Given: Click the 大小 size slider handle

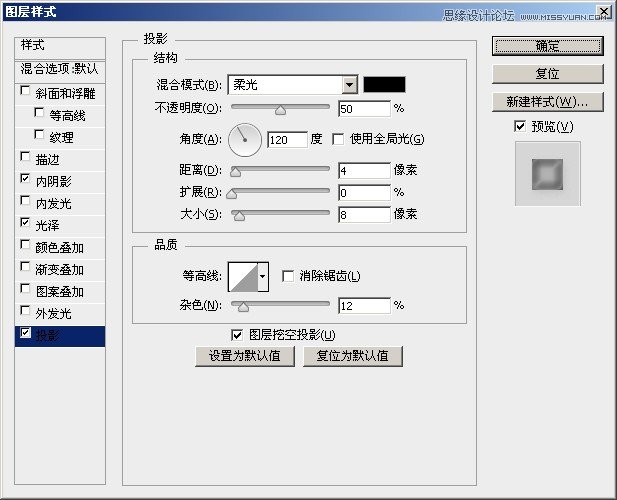Looking at the screenshot, I should pyautogui.click(x=239, y=216).
